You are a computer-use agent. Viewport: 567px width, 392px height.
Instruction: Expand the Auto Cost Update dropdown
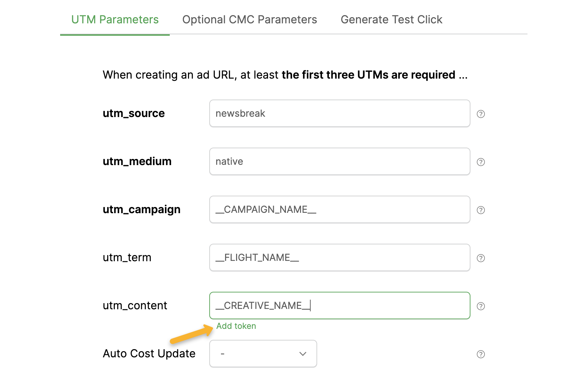coord(263,354)
